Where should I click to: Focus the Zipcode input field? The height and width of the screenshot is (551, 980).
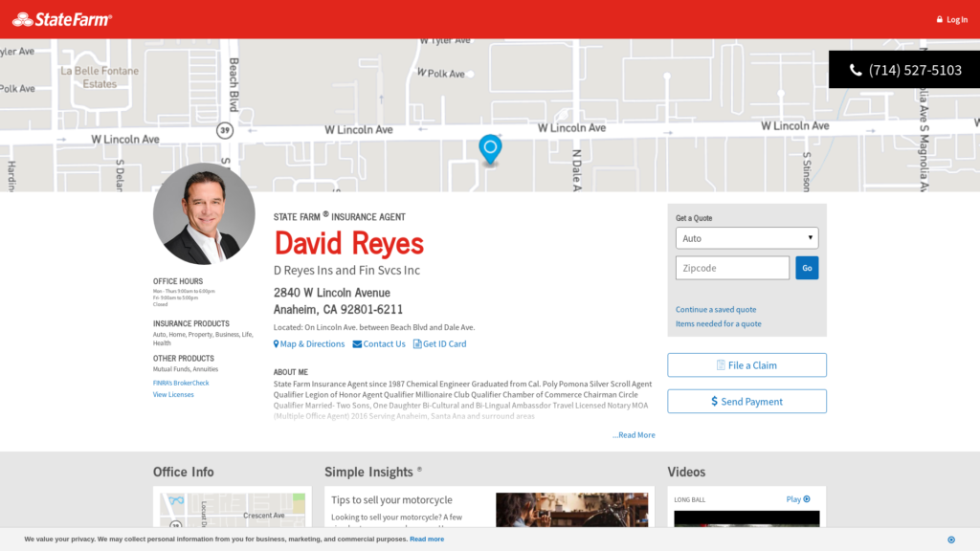(x=732, y=268)
